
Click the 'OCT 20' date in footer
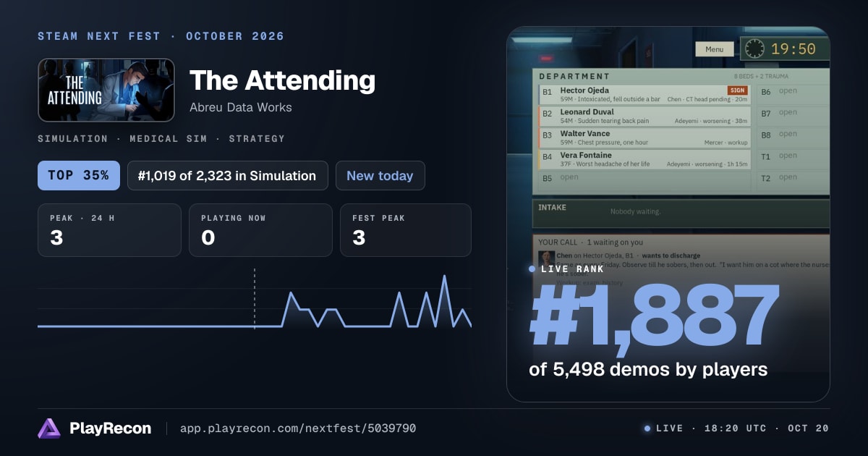pos(809,428)
